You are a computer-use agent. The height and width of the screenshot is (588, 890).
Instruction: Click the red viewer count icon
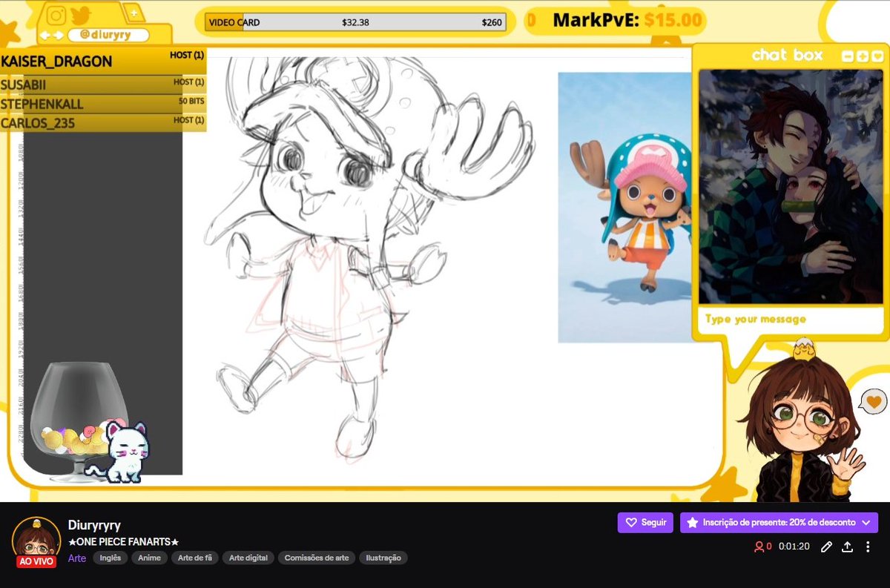point(759,546)
